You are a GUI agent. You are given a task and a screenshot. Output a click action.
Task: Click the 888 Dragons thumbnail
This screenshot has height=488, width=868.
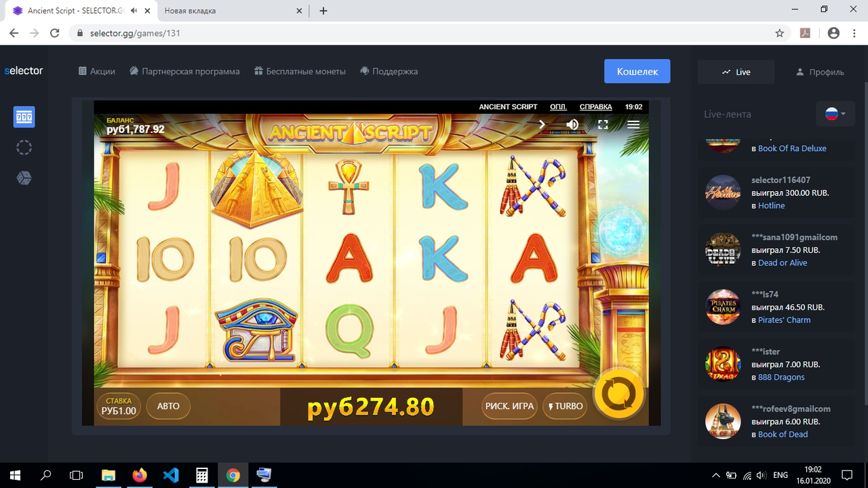click(723, 364)
